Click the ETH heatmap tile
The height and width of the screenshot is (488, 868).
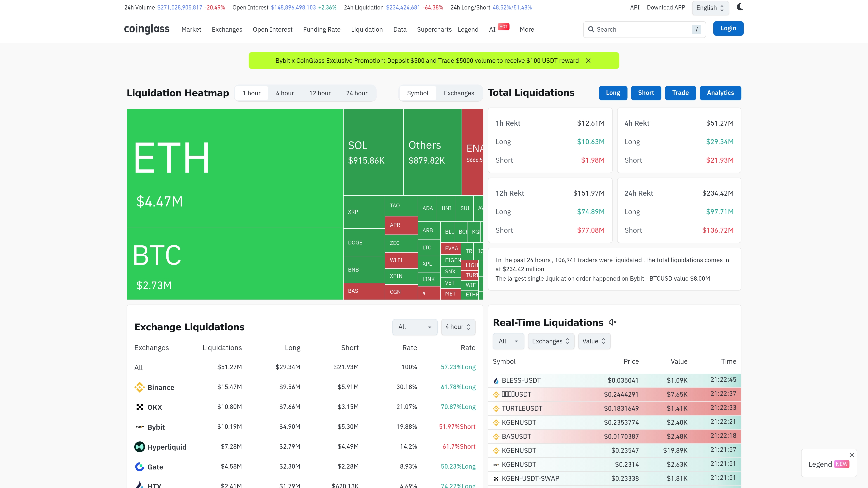[x=235, y=167]
